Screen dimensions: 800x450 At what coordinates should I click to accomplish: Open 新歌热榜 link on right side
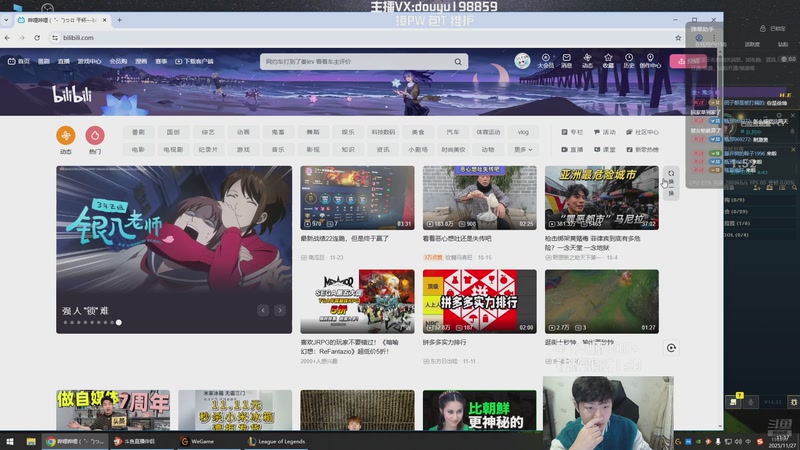tap(642, 149)
